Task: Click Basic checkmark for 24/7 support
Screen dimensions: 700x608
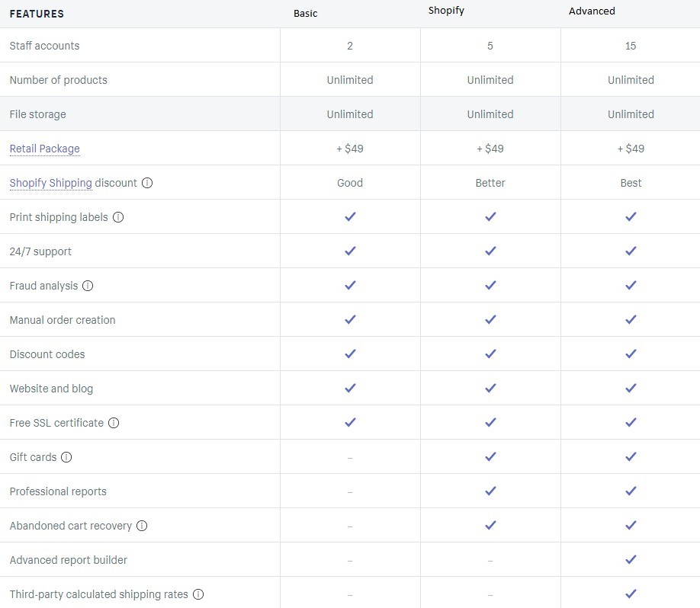Action: 350,251
